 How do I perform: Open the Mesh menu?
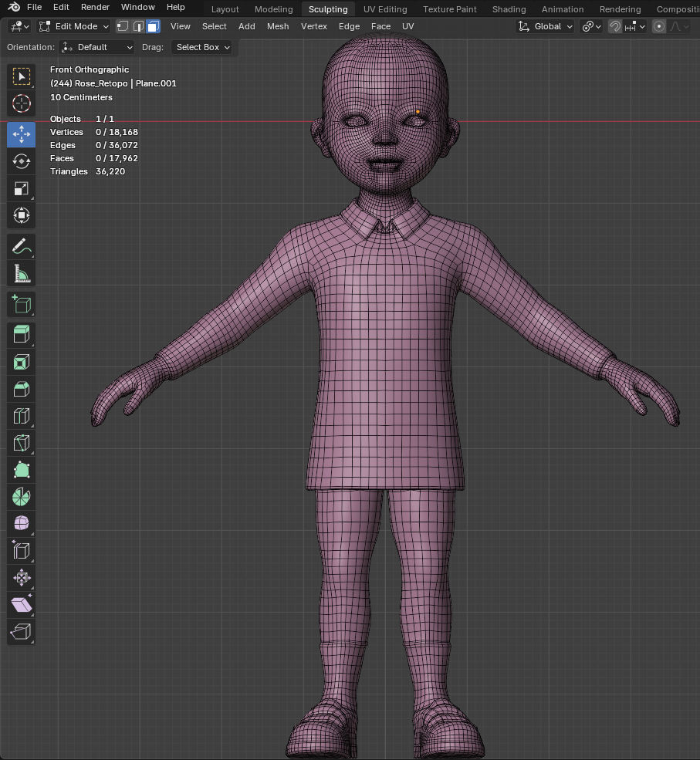[x=278, y=26]
